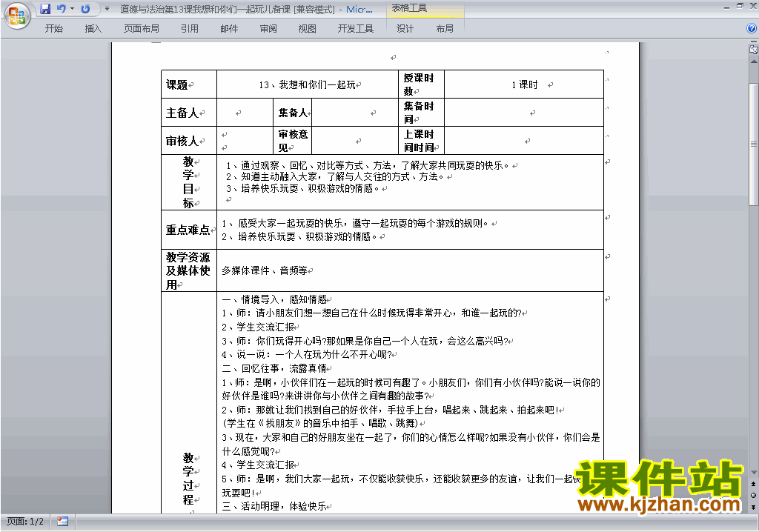Screen dimensions: 759x532
Task: Redo the last action
Action: [85, 9]
